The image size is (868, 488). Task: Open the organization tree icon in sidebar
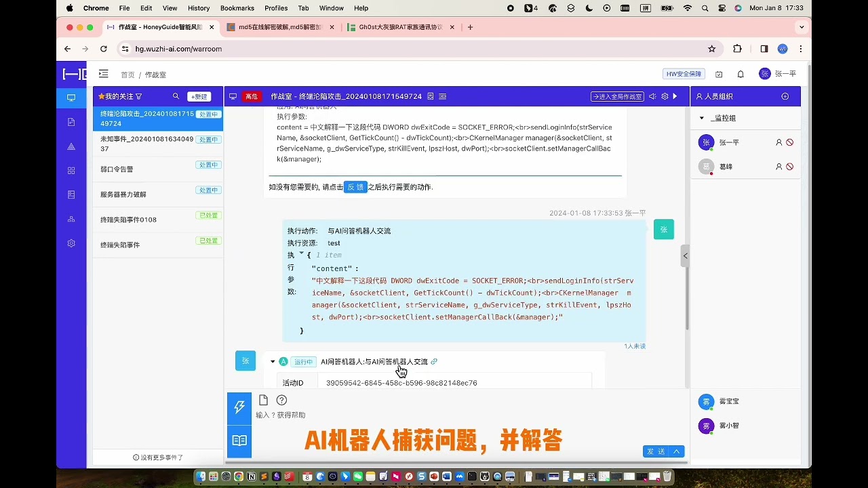pos(71,219)
